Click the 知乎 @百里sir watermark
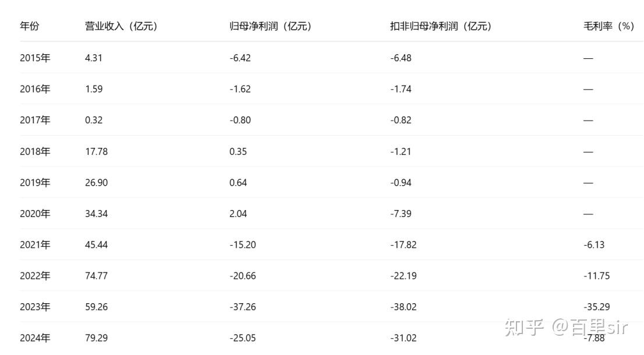Screen dimensions: 644x355 [x=566, y=327]
